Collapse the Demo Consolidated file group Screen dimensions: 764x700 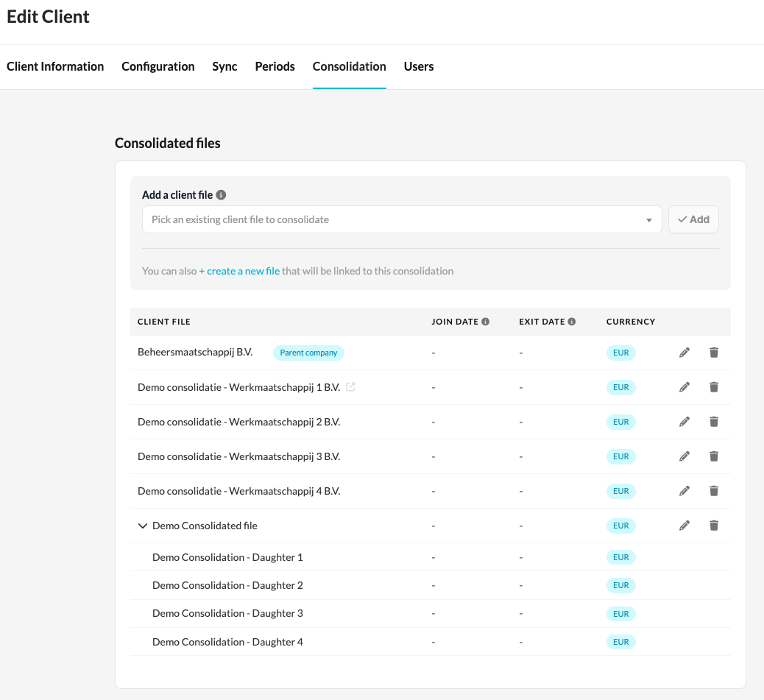pos(143,526)
